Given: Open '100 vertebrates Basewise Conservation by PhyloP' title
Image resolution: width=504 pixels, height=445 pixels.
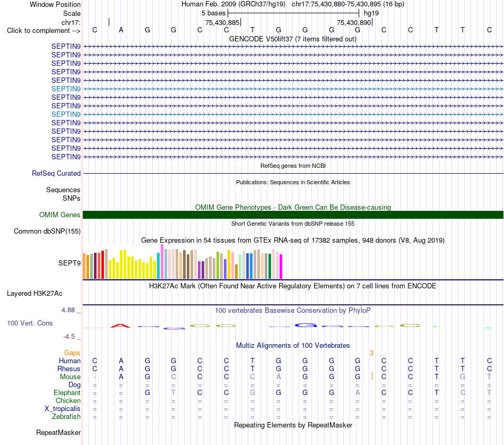Looking at the screenshot, I should click(292, 311).
